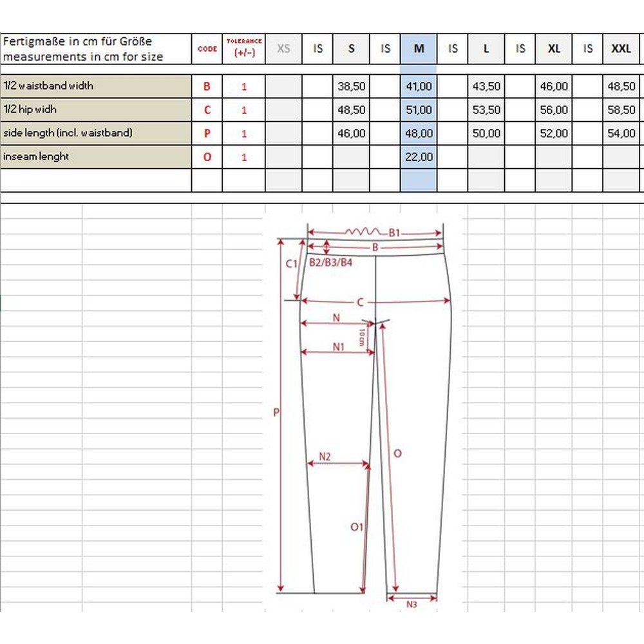644x644 pixels.
Task: Click the B2/B3/B4 label on the diagram
Action: [330, 263]
